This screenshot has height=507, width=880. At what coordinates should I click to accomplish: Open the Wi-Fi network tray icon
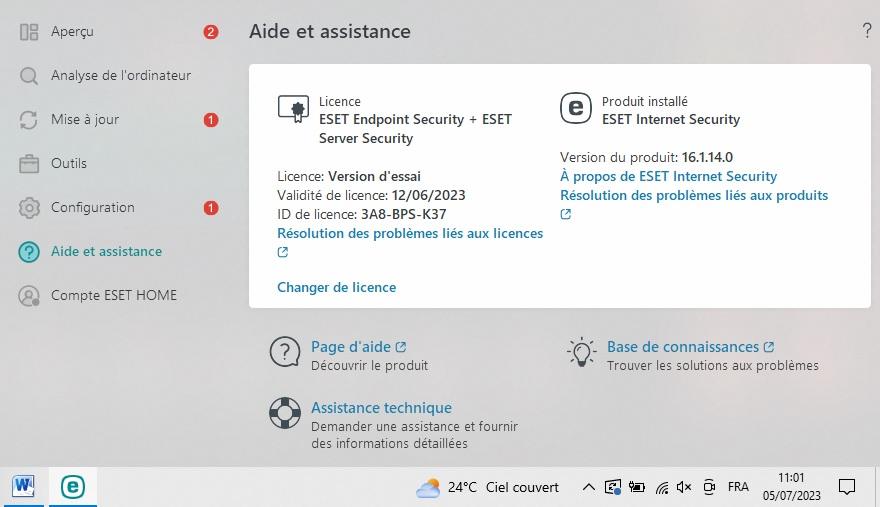click(662, 487)
